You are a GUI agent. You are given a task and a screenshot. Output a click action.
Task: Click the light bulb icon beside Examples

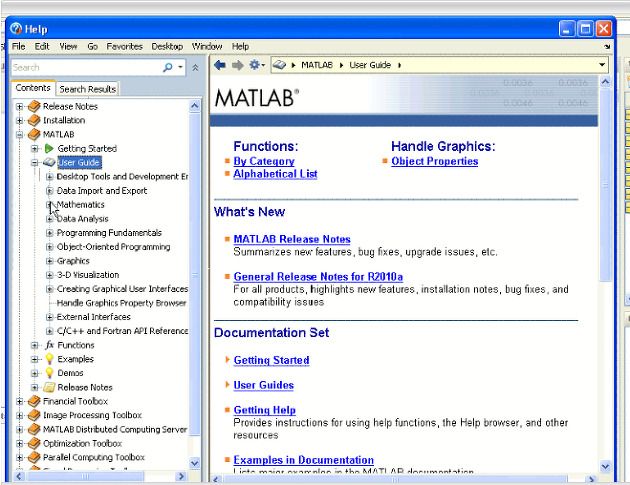click(49, 359)
